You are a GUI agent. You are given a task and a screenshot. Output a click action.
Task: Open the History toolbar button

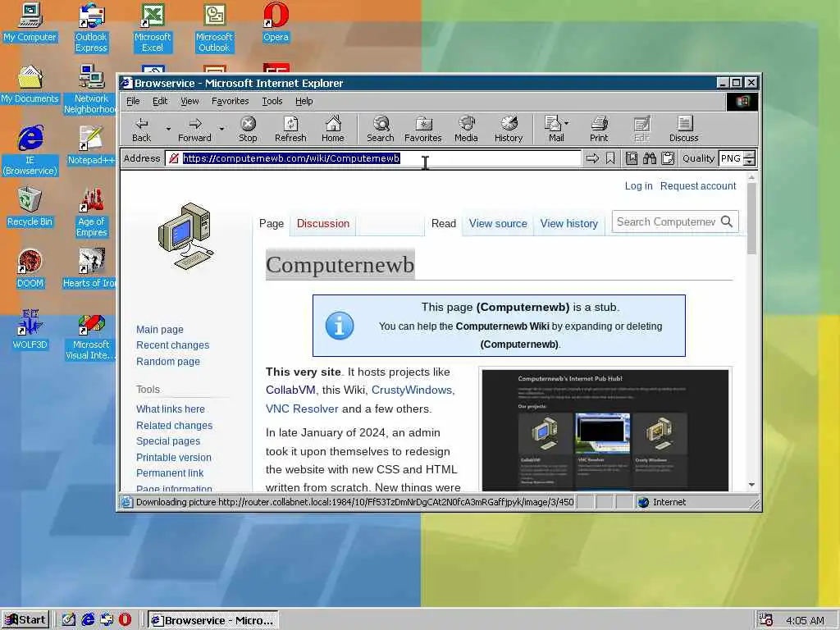pos(509,130)
